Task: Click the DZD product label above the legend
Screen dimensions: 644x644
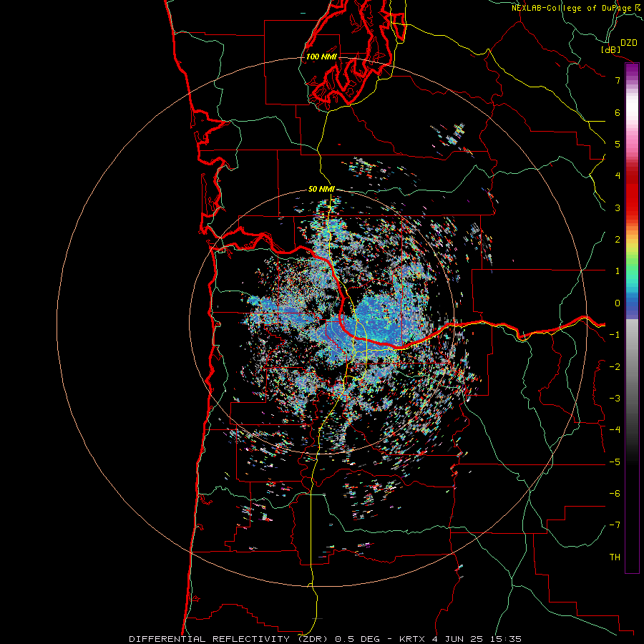Action: [x=629, y=43]
